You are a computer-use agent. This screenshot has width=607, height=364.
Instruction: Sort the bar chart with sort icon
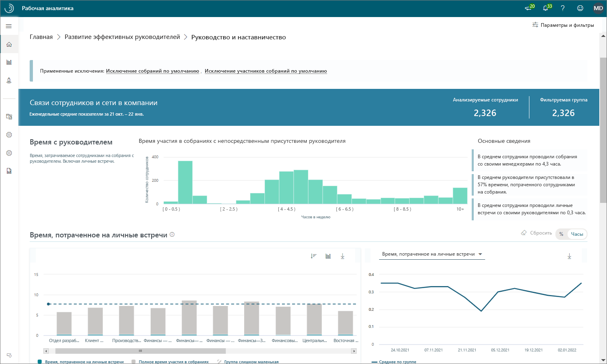pos(313,256)
